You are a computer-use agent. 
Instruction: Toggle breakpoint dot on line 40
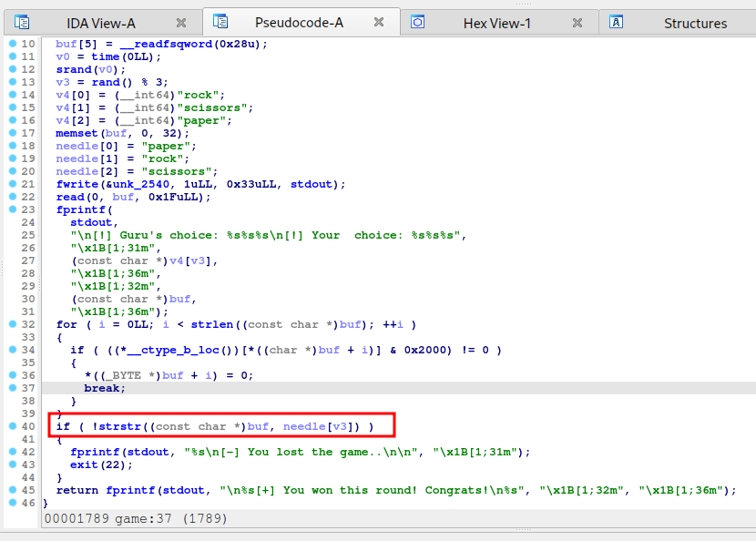[x=11, y=426]
